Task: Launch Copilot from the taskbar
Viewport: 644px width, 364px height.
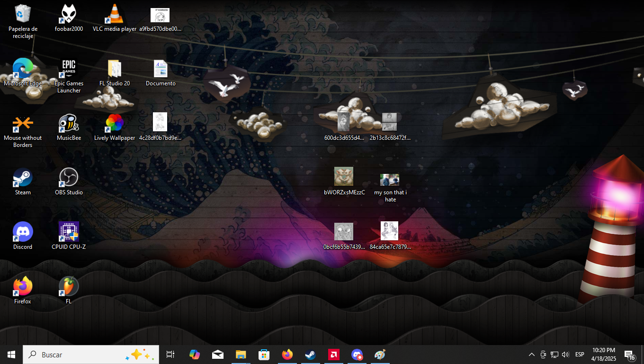Action: click(x=194, y=355)
